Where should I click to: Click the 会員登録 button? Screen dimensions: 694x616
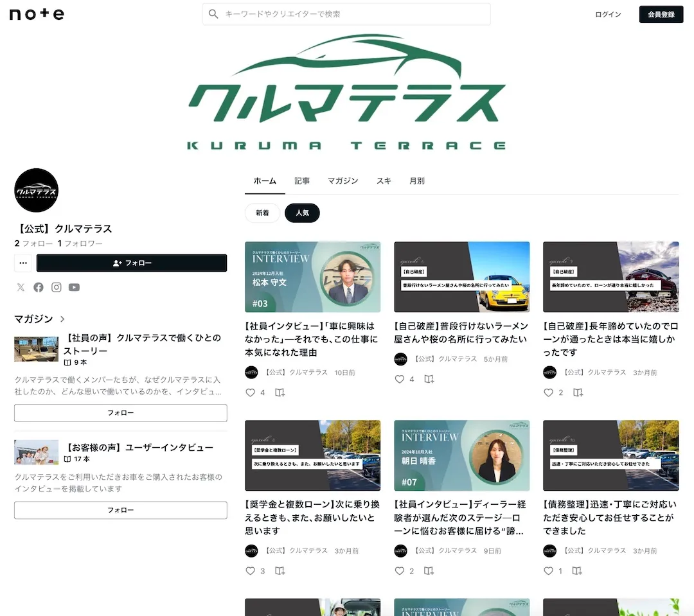click(x=661, y=14)
